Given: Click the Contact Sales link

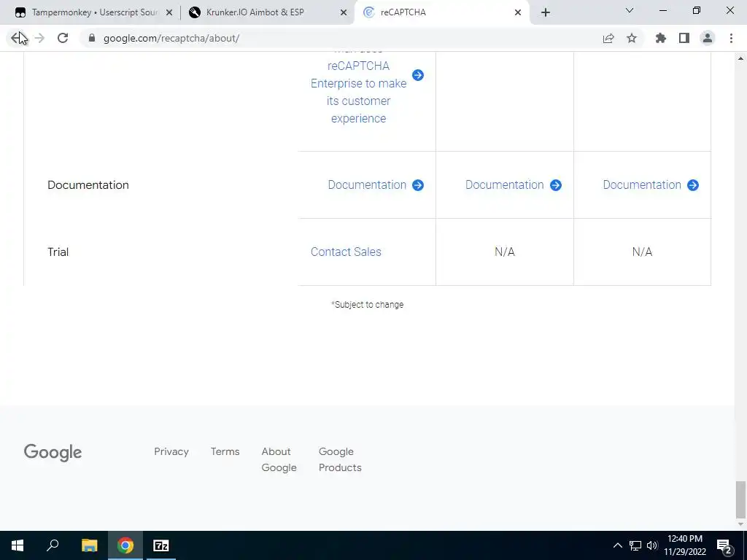Looking at the screenshot, I should [346, 252].
